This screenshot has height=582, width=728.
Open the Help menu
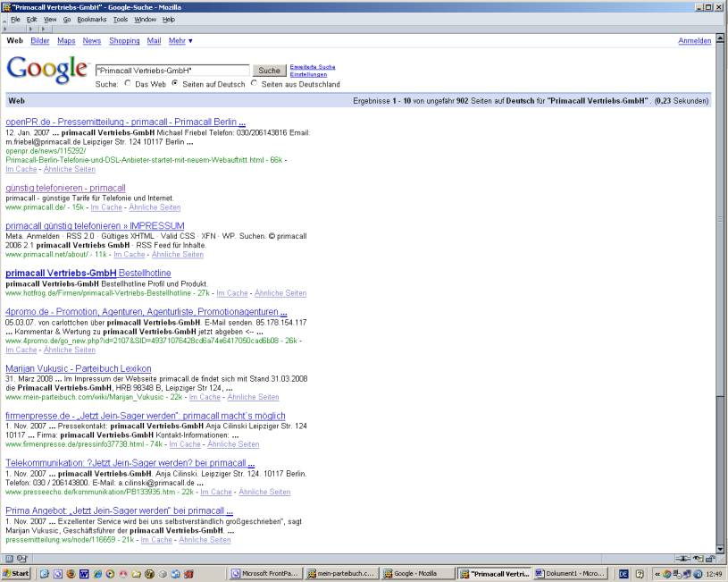[x=169, y=20]
